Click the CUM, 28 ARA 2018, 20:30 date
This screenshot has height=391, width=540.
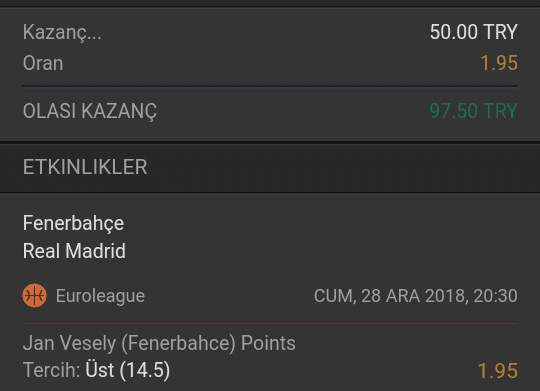(x=416, y=296)
